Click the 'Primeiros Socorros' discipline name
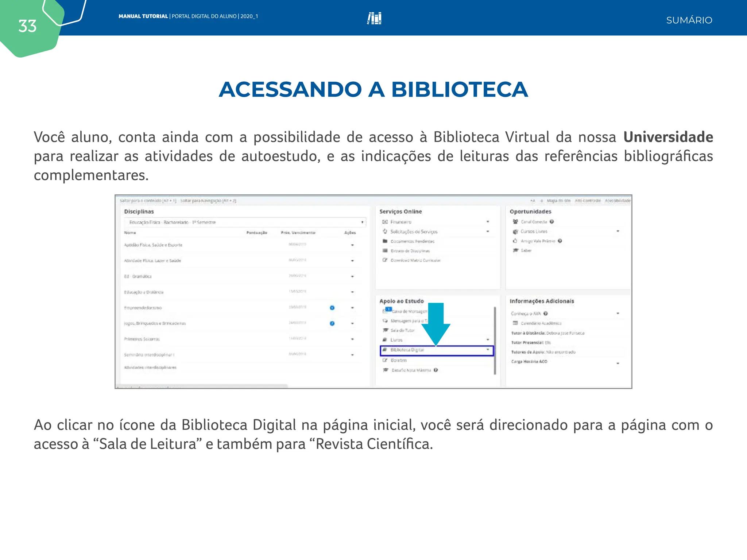Image resolution: width=747 pixels, height=560 pixels. [142, 339]
